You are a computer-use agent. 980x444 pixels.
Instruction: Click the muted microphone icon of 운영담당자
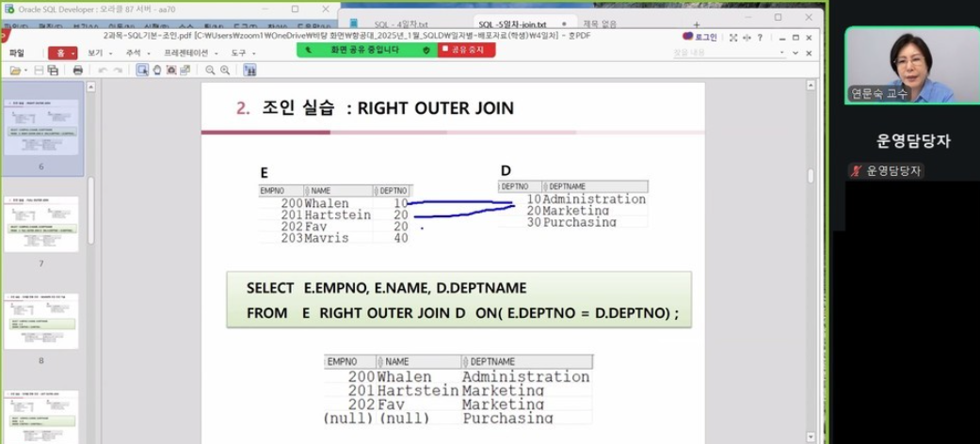click(x=857, y=171)
